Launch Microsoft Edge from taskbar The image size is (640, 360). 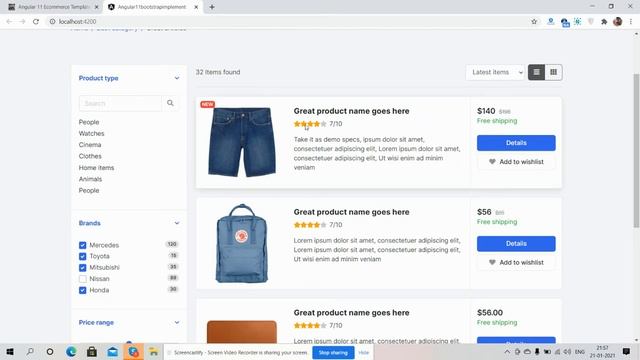[71, 351]
